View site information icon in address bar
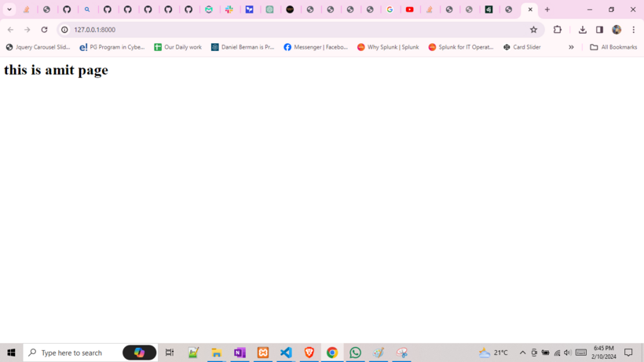 coord(64,30)
